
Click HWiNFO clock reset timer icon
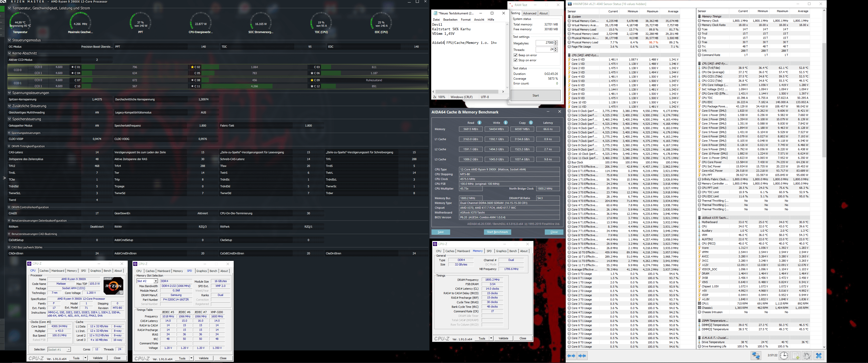coord(784,356)
